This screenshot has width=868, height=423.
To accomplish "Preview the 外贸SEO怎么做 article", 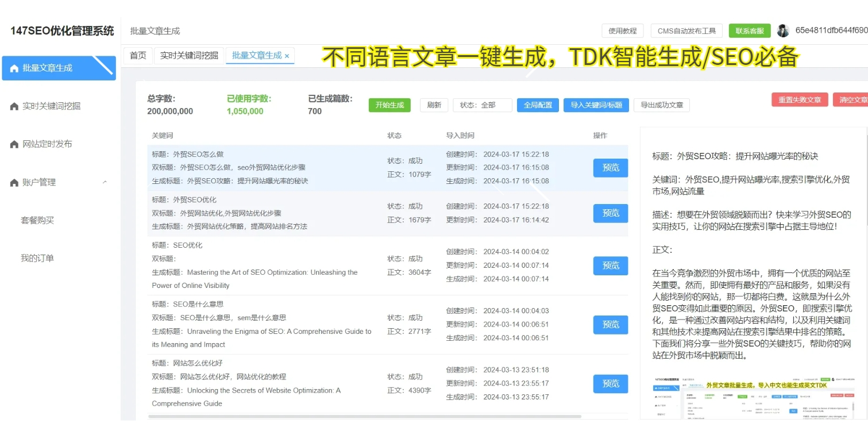I will click(610, 168).
